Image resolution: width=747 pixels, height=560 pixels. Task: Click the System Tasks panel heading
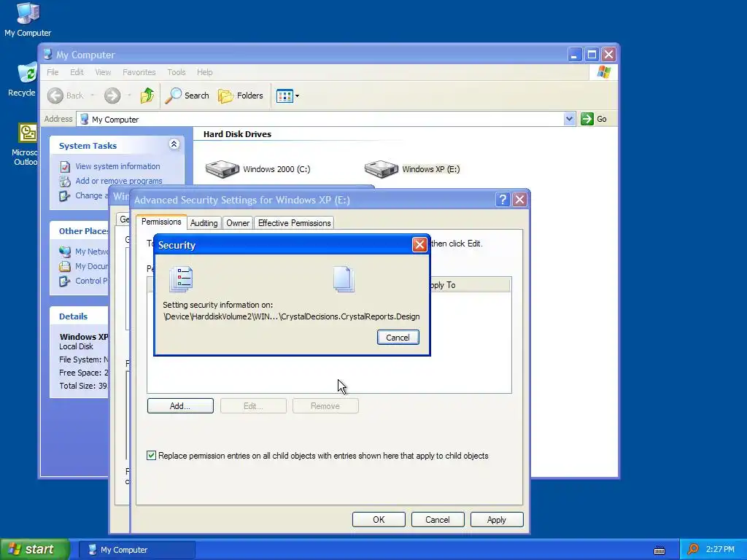[x=88, y=146]
